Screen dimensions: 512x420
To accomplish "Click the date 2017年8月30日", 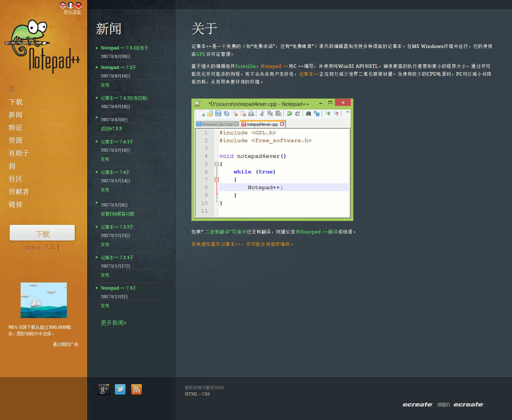I will [116, 56].
